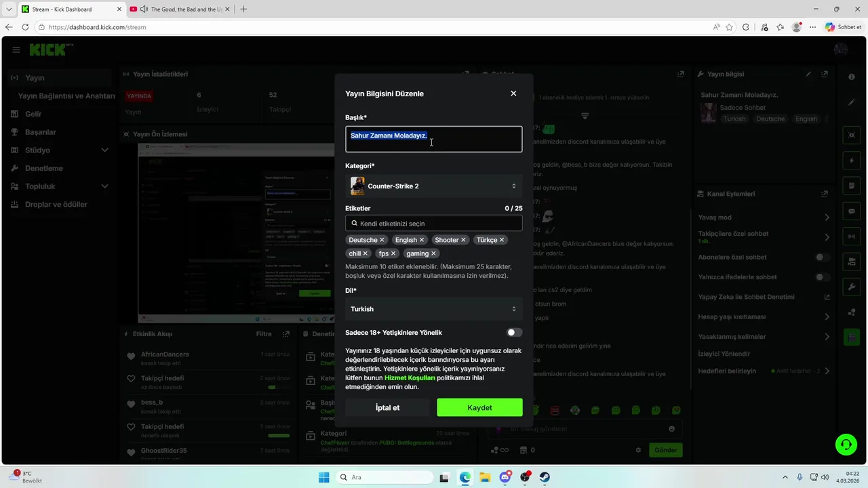Viewport: 868px width, 488px height.
Task: Open the hamburger menu beside Kick logo
Action: 16,50
